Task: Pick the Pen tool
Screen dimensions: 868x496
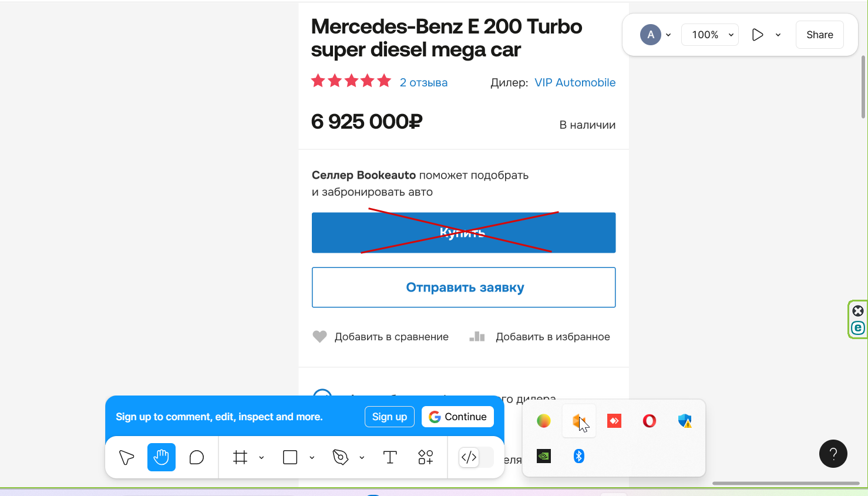Action: (341, 457)
